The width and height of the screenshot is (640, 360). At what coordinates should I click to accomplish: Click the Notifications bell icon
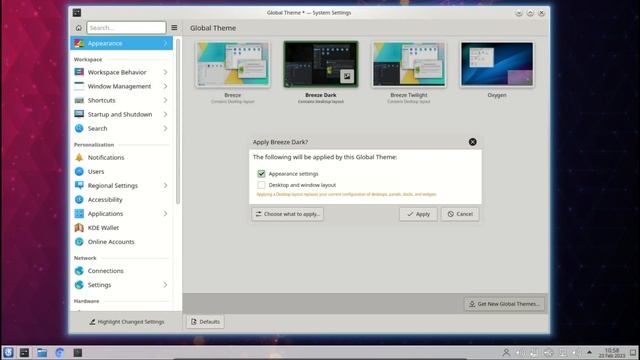tap(79, 157)
